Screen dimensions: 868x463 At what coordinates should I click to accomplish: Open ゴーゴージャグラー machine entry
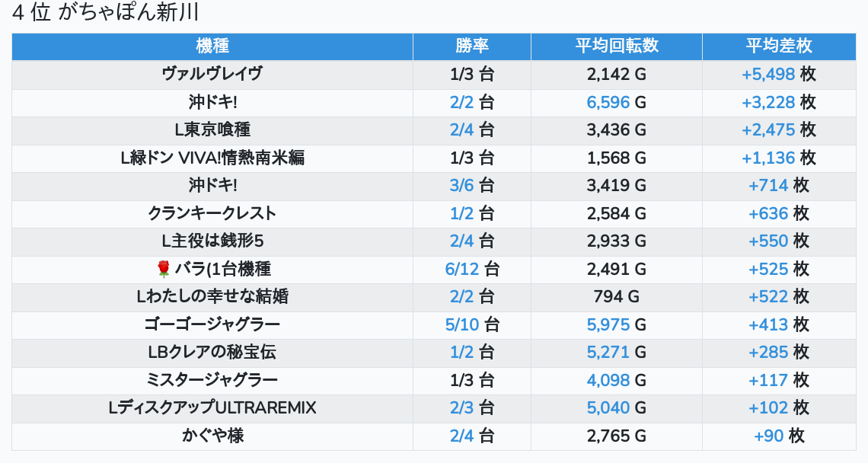212,324
